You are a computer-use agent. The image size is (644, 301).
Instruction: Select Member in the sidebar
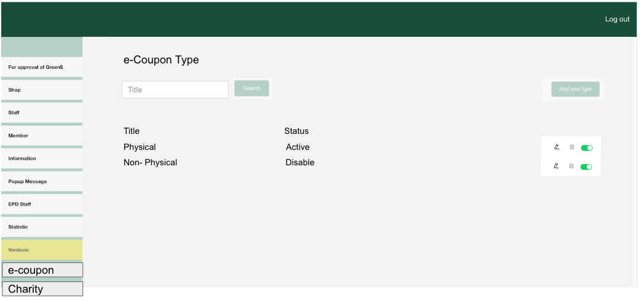coord(41,136)
